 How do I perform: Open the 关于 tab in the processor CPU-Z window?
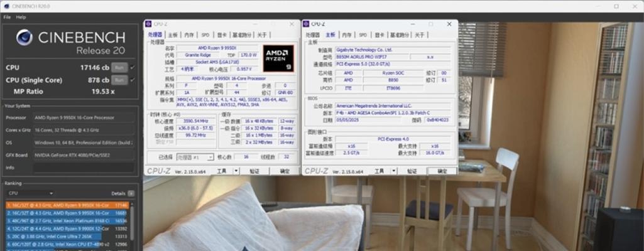261,35
